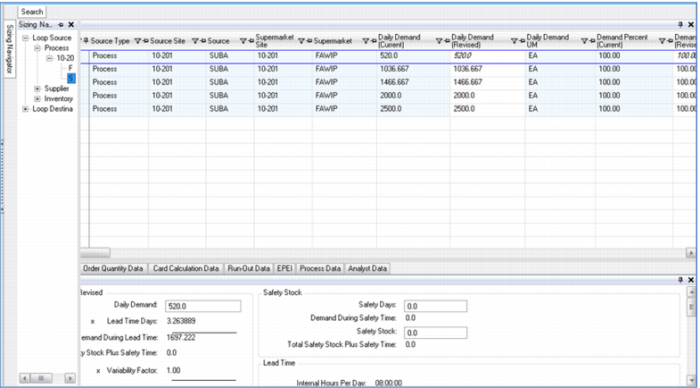
Task: Select the cell with 1036.667 under Daily Demand (Current)
Action: coord(413,69)
